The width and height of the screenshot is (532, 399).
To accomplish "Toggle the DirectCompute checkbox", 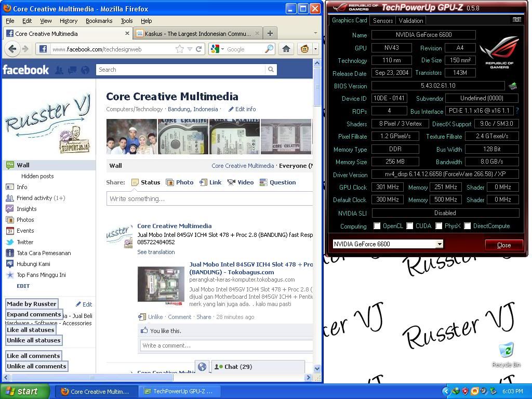I will click(467, 226).
